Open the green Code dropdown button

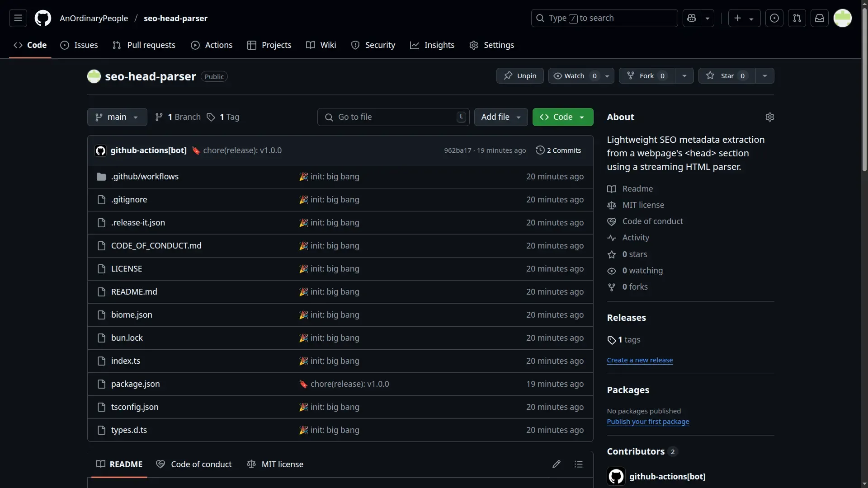[562, 117]
